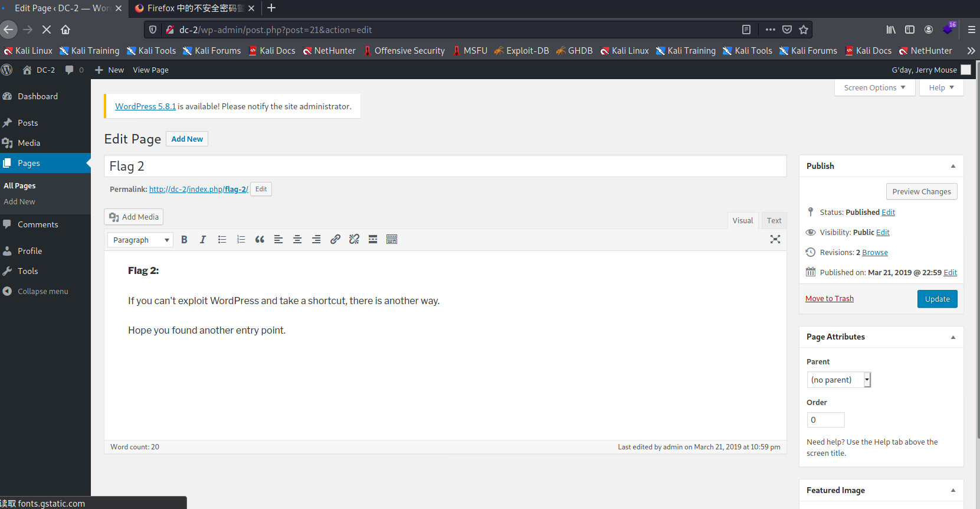This screenshot has height=509, width=980.
Task: Align text right
Action: (x=316, y=239)
